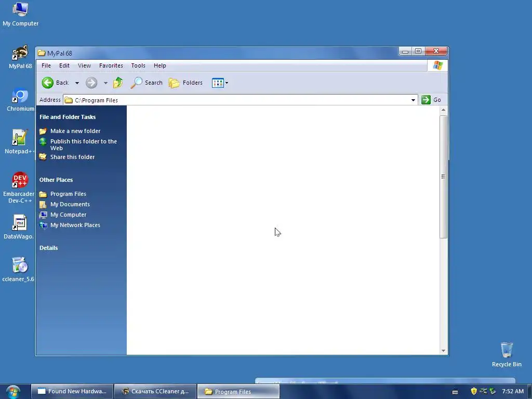Open Program Files under Other Places
The width and height of the screenshot is (532, 399).
coord(68,194)
